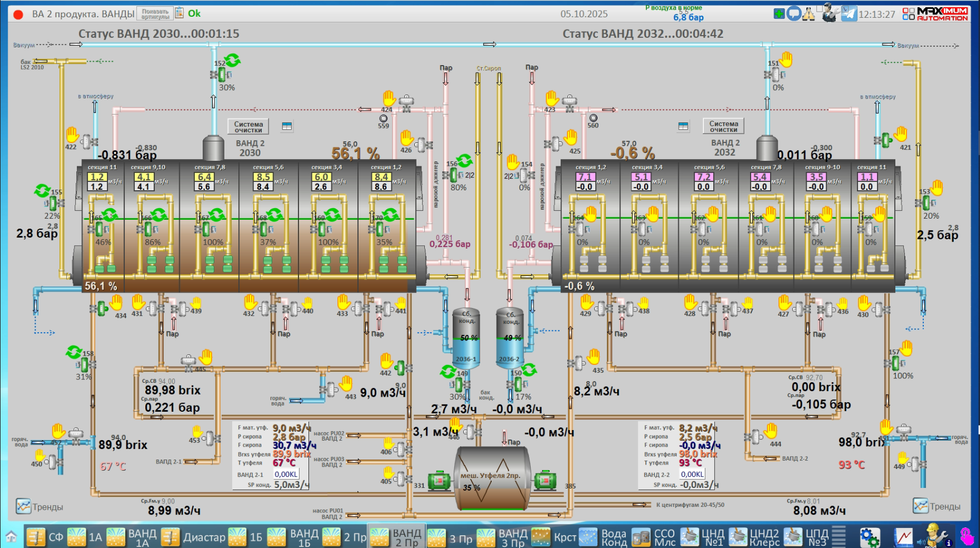Click left Система очистки button for ВАНД 2030
The image size is (980, 548).
pyautogui.click(x=248, y=127)
